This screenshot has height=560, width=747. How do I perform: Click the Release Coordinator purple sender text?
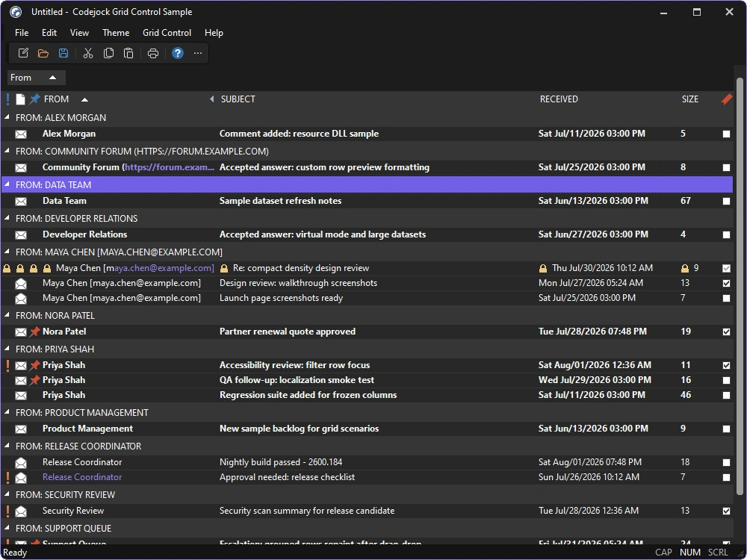(x=82, y=477)
